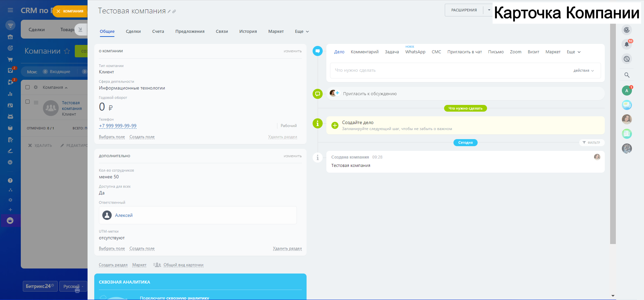Open the arrow dropdown next to Расширения
Screen dimensions: 644x300
[489, 10]
